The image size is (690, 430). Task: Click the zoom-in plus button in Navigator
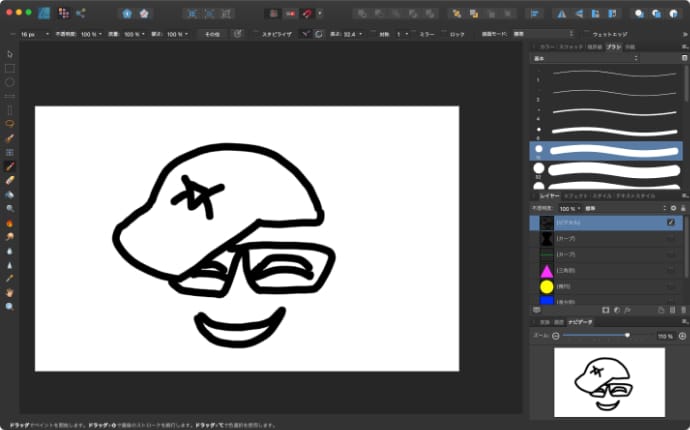tap(682, 336)
